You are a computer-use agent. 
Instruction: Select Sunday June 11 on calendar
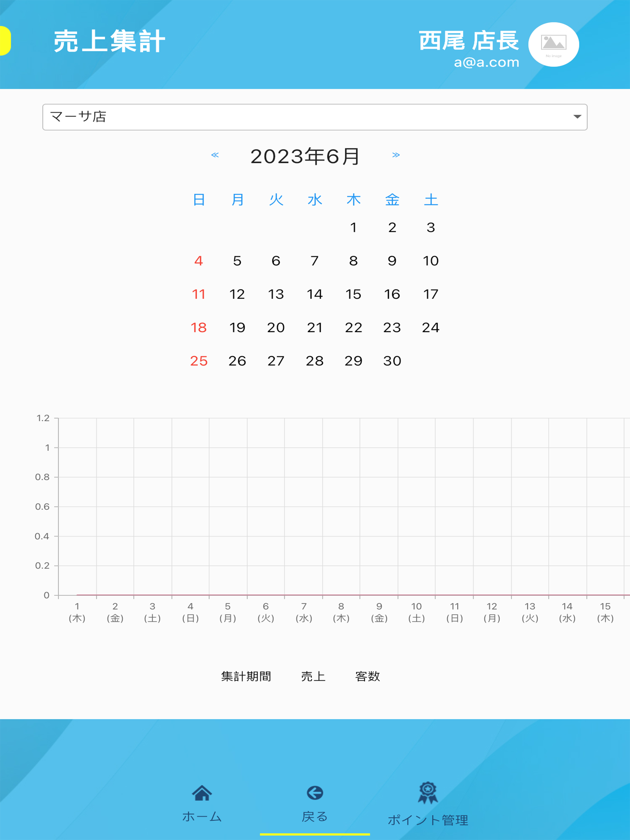coord(199,294)
